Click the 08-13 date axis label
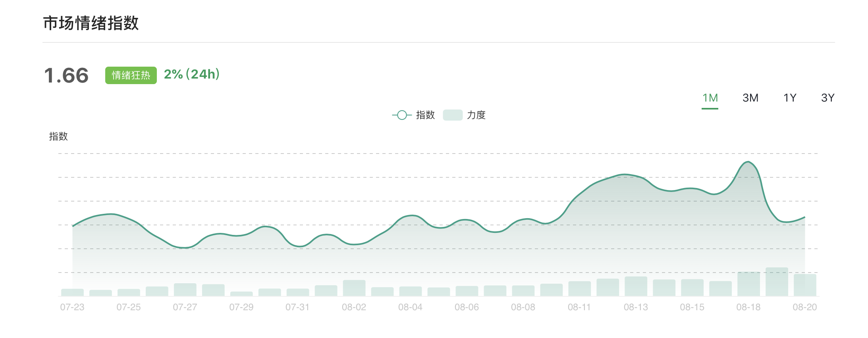868x338 pixels. [x=635, y=307]
